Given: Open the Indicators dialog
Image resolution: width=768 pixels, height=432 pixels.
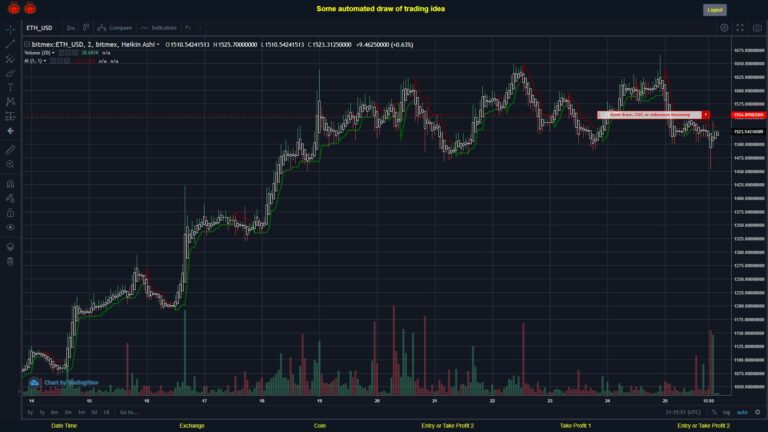Looking at the screenshot, I should [159, 28].
